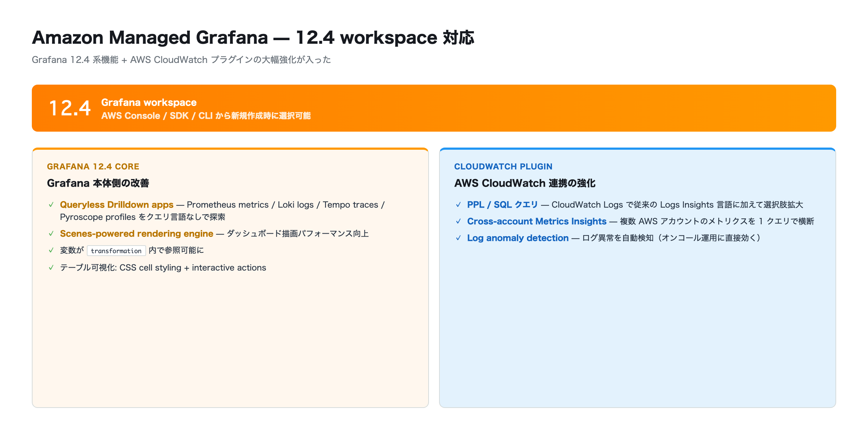
Task: Click the Grafana workspace banner heading
Action: click(x=149, y=102)
